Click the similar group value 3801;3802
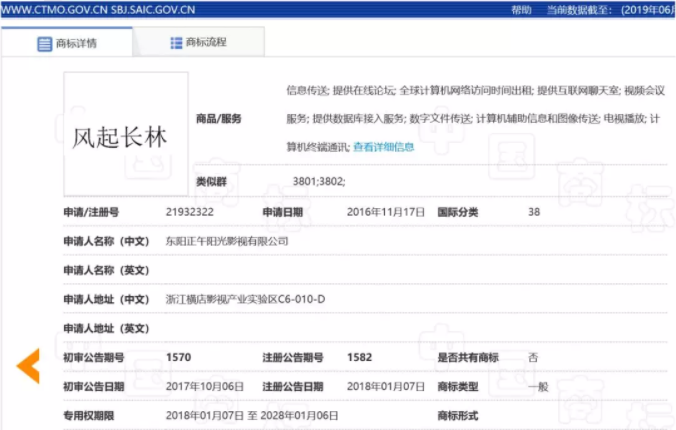Screen dimensions: 676x430 318,183
